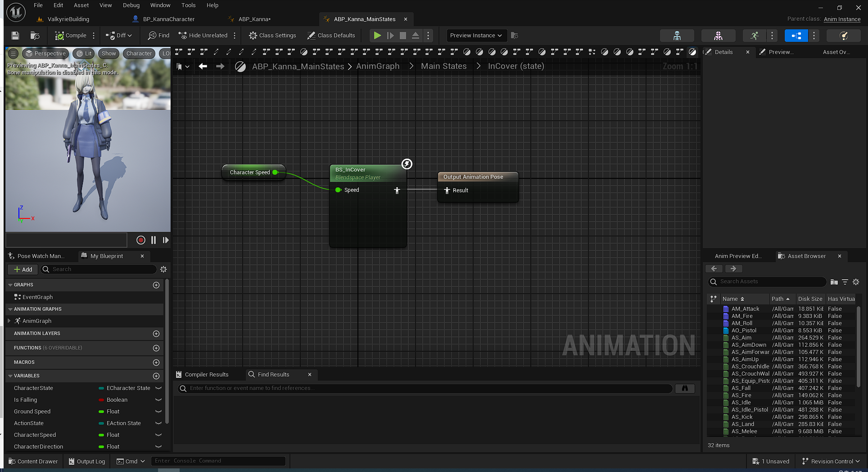Viewport: 868px width, 472px height.
Task: Click the My Blueprint search field
Action: [x=99, y=269]
